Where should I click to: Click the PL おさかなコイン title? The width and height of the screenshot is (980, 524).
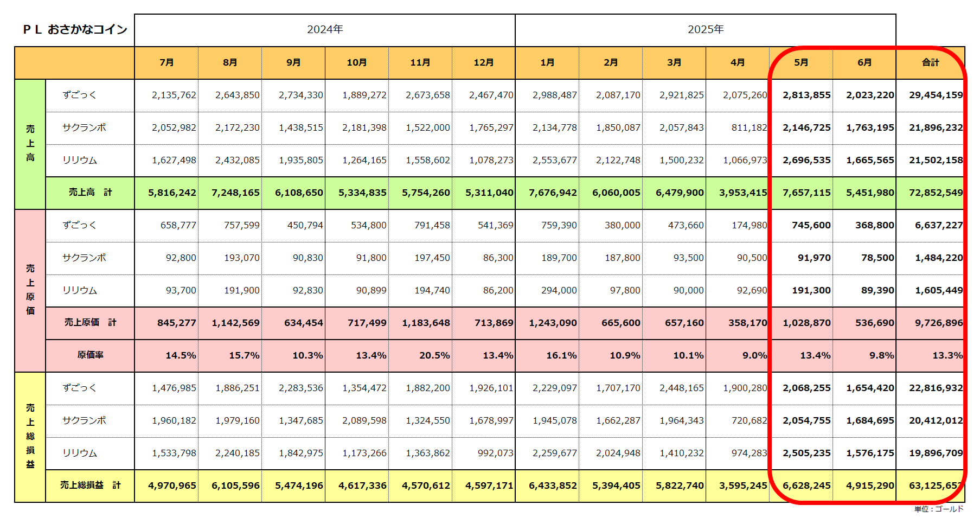(75, 30)
